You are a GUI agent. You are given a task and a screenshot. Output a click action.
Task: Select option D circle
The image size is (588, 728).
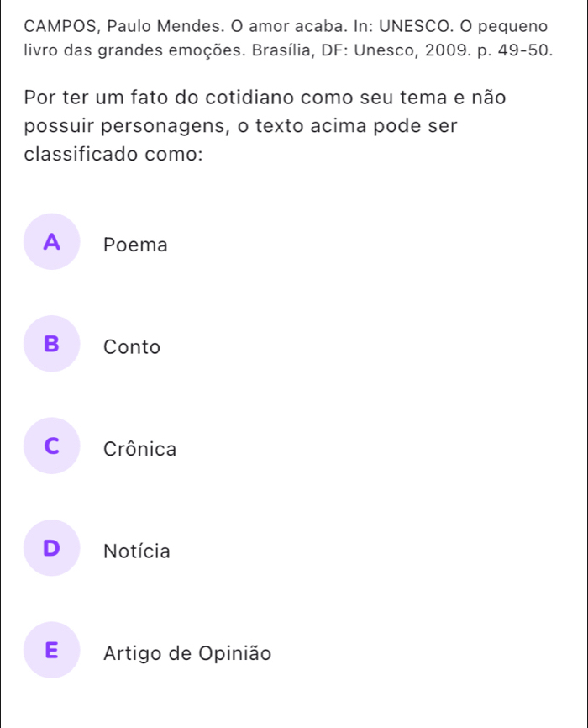pos(51,548)
